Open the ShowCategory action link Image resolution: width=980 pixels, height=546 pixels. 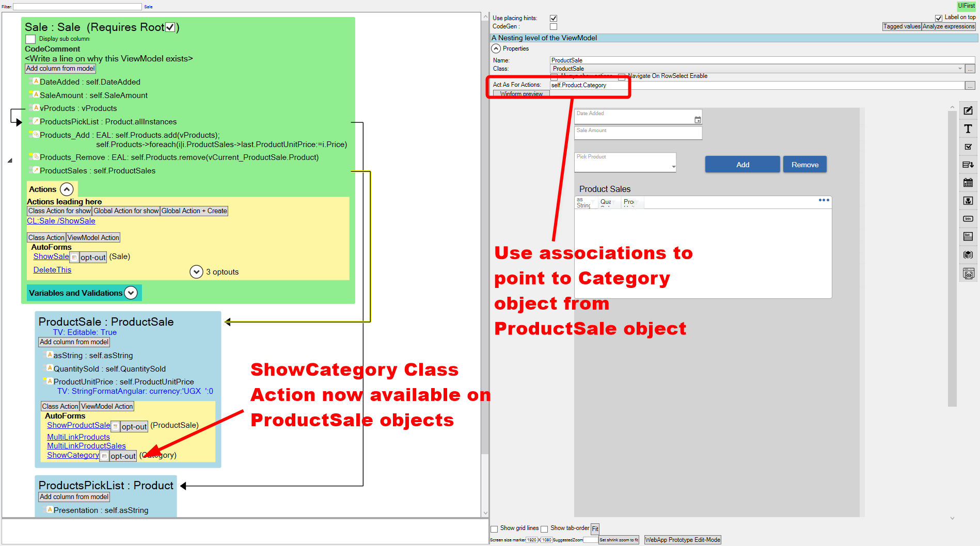click(73, 455)
